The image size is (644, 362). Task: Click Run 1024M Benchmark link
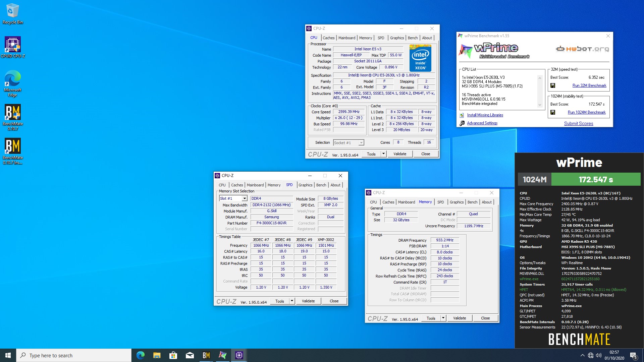pyautogui.click(x=587, y=112)
